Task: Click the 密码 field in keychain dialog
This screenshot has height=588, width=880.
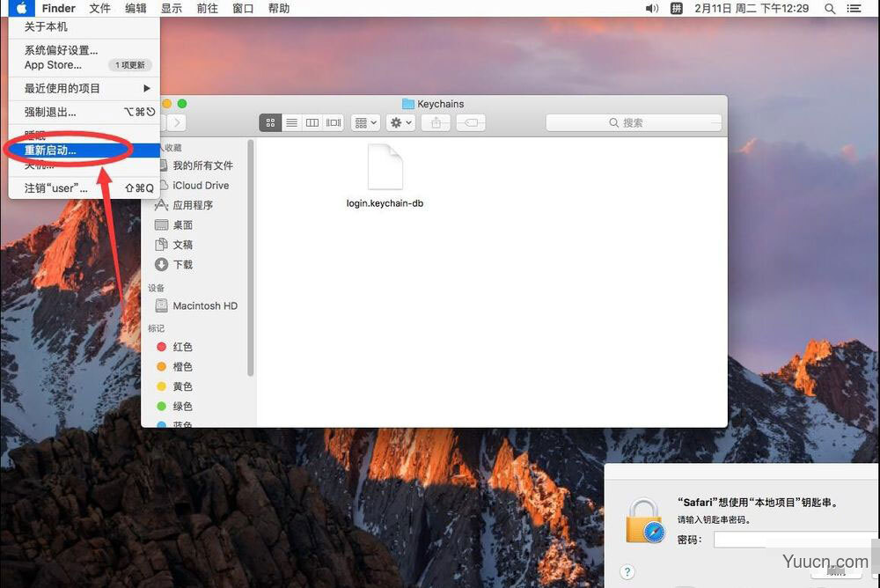Action: pyautogui.click(x=794, y=539)
